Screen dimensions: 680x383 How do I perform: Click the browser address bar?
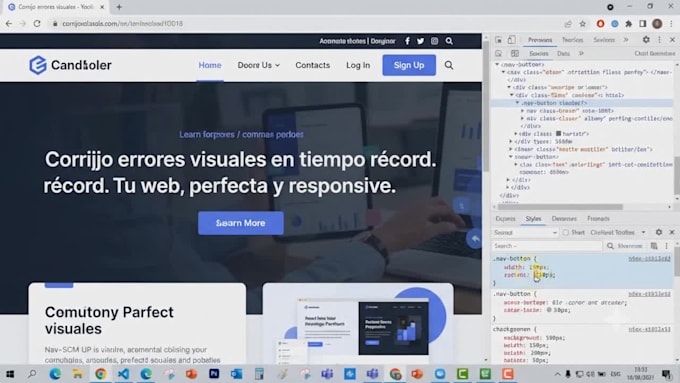click(x=304, y=23)
